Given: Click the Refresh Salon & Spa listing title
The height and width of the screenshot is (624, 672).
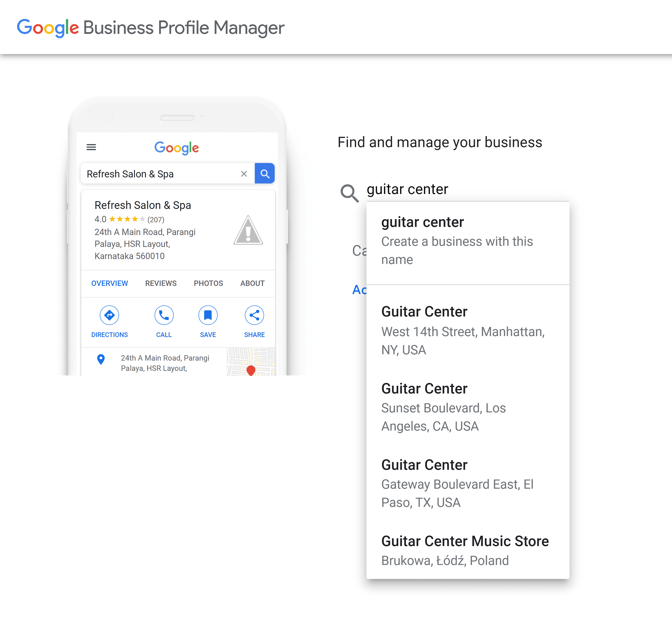Looking at the screenshot, I should click(x=142, y=205).
